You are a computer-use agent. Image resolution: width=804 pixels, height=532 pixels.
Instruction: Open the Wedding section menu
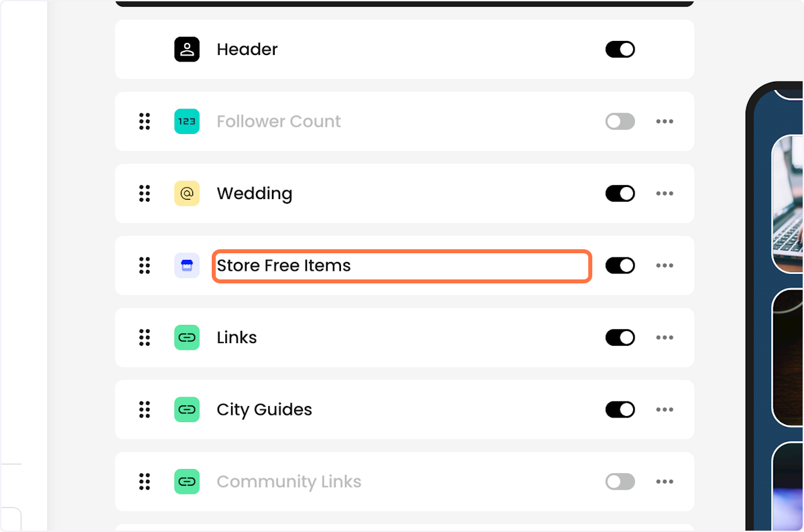pyautogui.click(x=665, y=193)
